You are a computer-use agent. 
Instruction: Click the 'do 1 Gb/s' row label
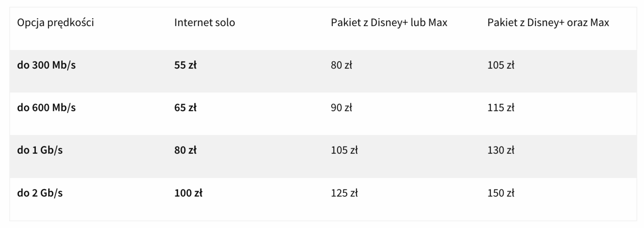[40, 150]
